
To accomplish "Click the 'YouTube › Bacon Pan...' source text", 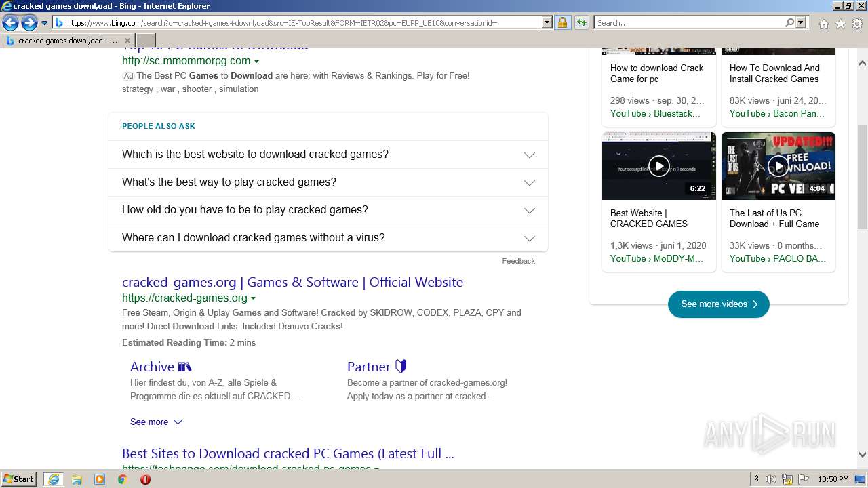I will pyautogui.click(x=777, y=113).
